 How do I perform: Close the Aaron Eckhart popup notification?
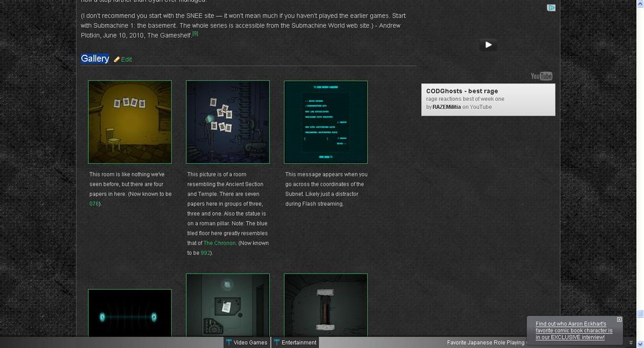coord(619,319)
